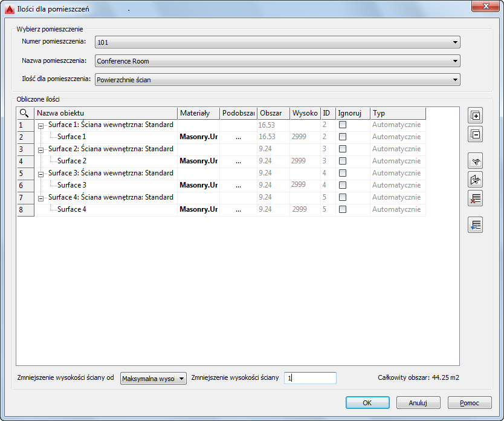
Task: Collapse the Surface 1 tree node
Action: click(x=41, y=126)
